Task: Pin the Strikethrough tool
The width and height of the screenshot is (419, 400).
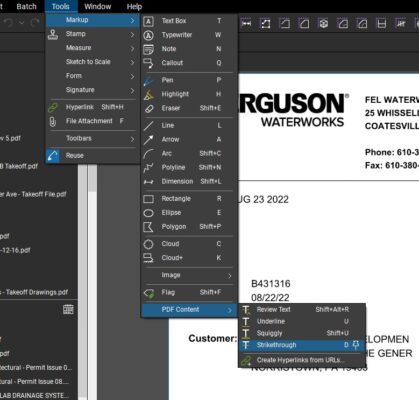Action: pos(356,345)
